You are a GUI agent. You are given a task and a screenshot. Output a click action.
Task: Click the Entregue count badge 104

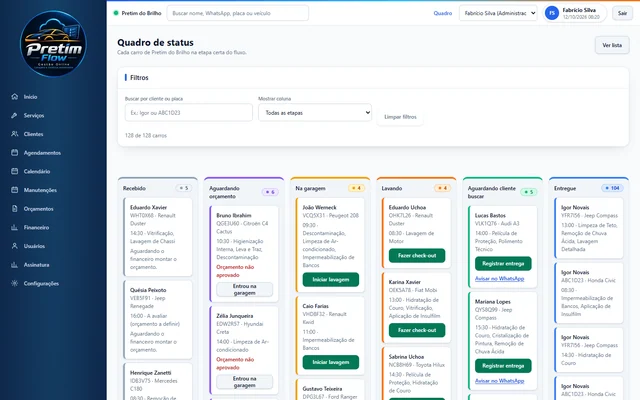click(x=612, y=188)
